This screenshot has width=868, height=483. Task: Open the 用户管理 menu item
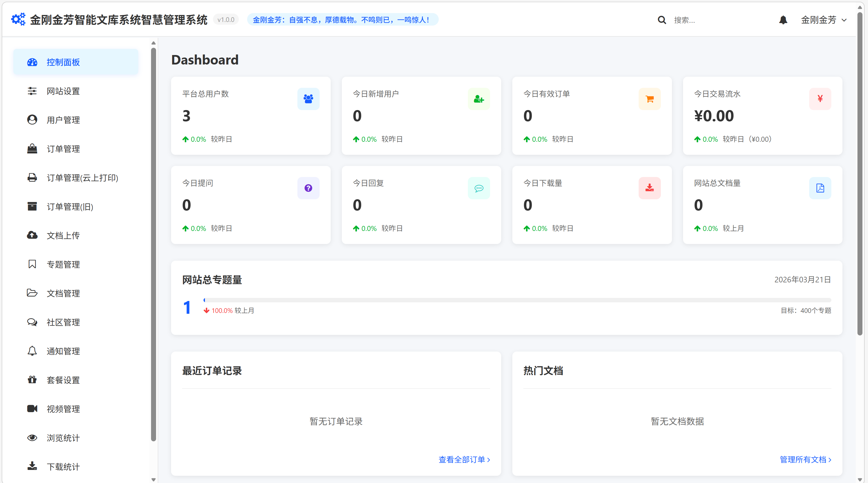(63, 119)
